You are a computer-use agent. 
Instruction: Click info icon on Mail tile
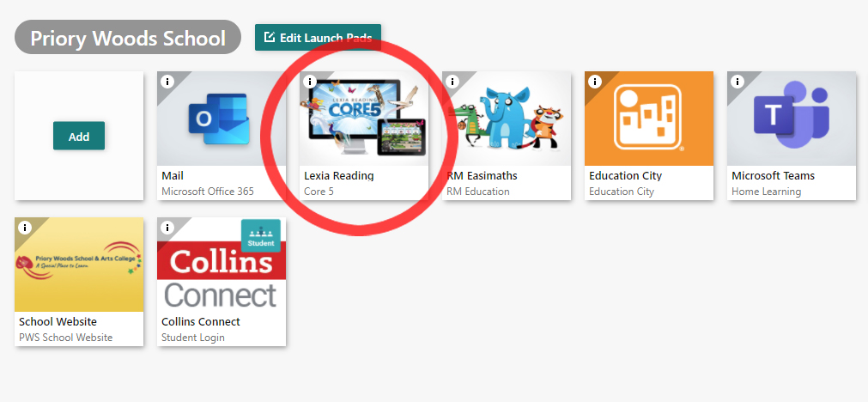click(167, 82)
